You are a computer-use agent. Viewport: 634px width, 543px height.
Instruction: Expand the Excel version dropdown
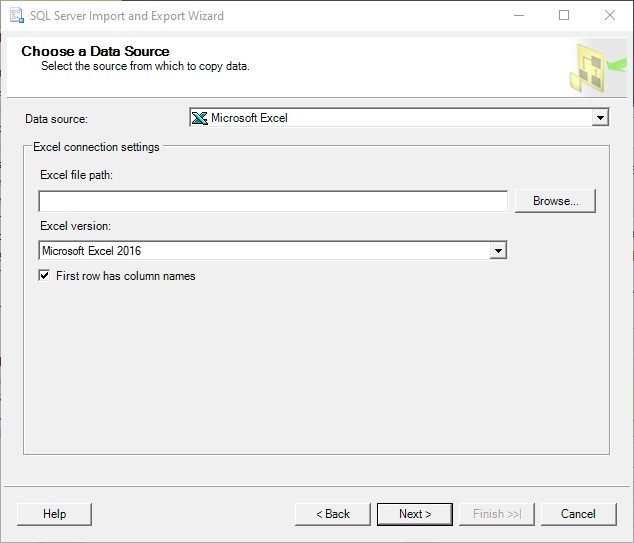click(498, 251)
